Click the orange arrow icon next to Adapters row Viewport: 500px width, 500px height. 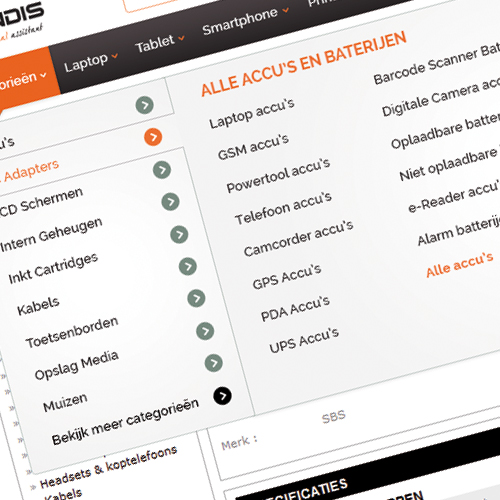tap(153, 137)
